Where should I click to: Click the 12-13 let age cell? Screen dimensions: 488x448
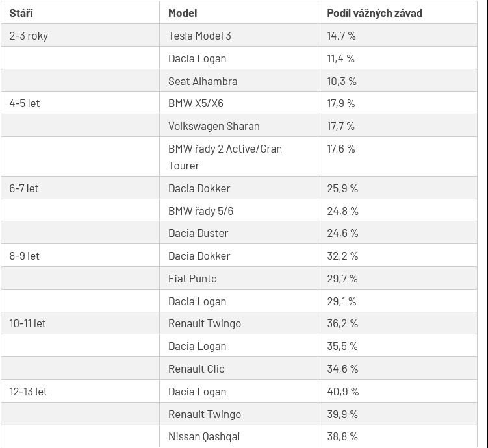click(81, 391)
